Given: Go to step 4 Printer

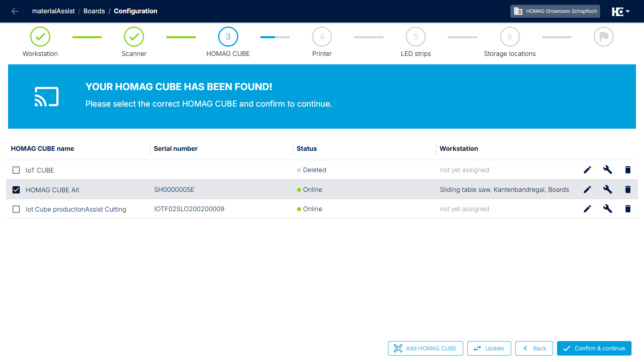Looking at the screenshot, I should [x=322, y=37].
